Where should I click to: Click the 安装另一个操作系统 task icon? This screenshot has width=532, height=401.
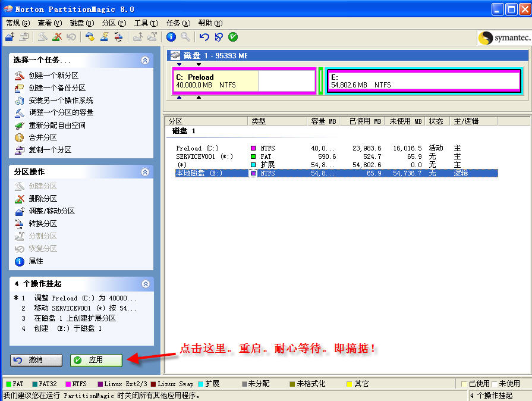20,101
